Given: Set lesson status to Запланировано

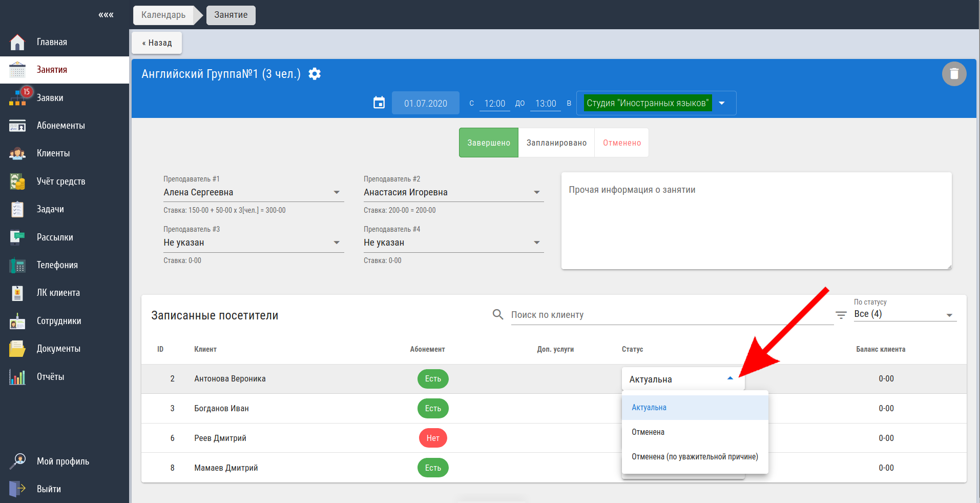Looking at the screenshot, I should point(556,143).
